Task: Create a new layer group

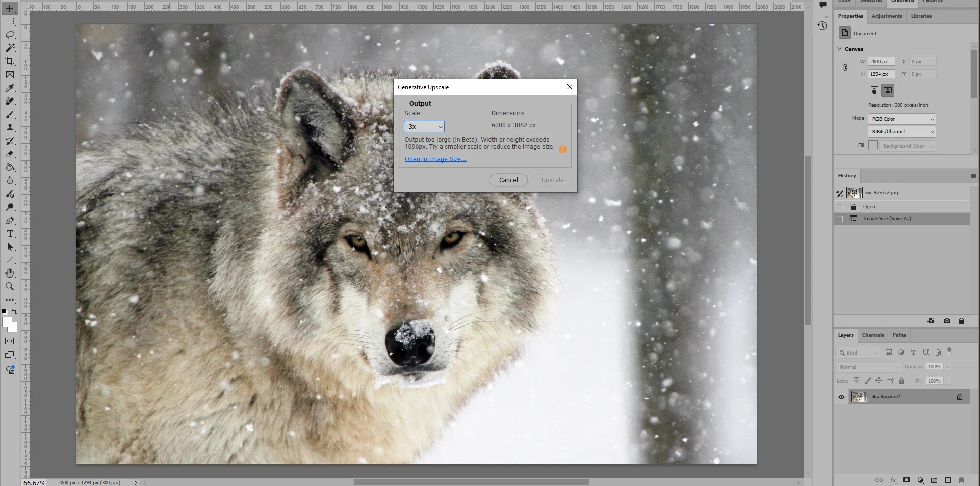Action: pos(934,480)
